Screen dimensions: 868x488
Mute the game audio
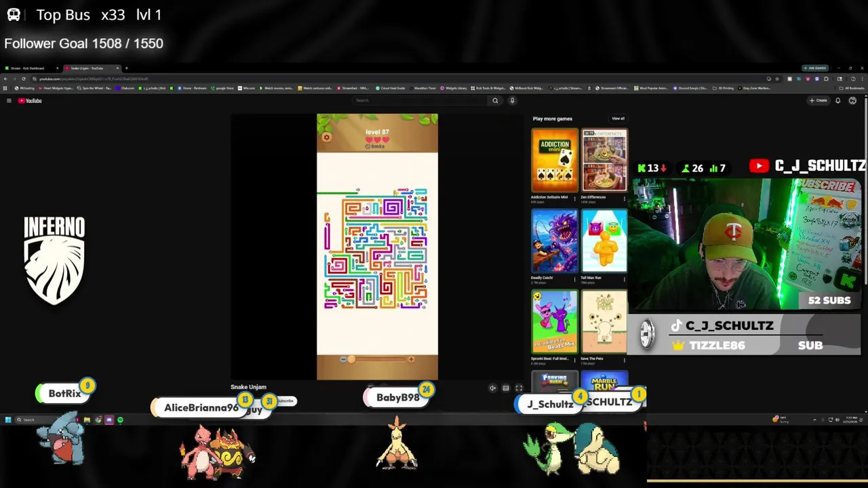(493, 388)
